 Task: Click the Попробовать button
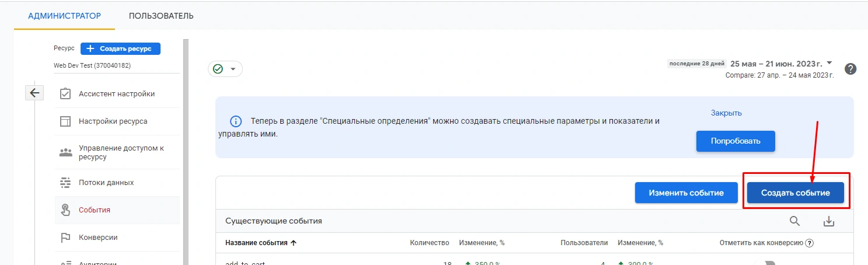click(735, 141)
